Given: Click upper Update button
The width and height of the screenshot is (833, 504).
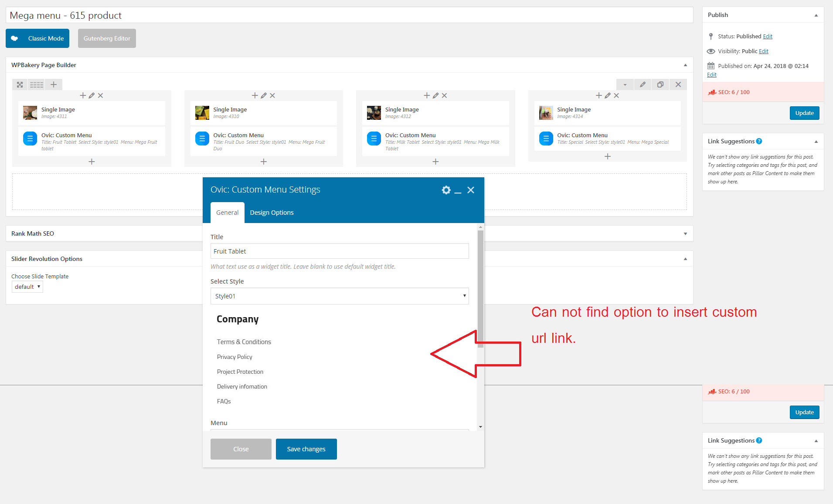Looking at the screenshot, I should click(804, 113).
